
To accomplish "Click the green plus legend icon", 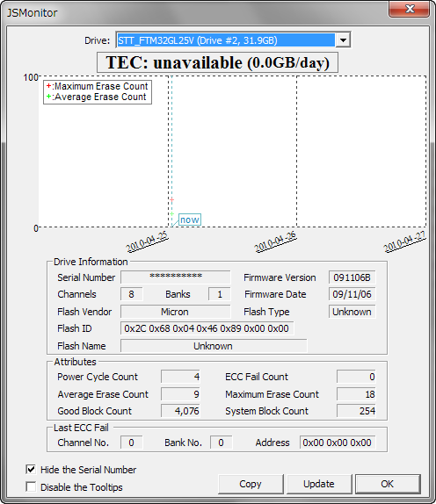I will click(x=48, y=97).
